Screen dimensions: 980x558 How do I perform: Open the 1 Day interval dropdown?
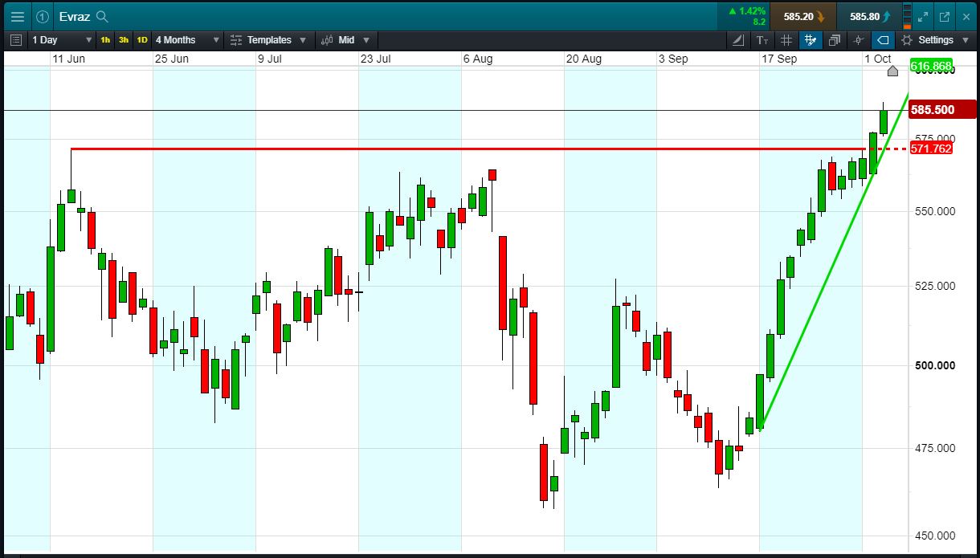click(62, 39)
